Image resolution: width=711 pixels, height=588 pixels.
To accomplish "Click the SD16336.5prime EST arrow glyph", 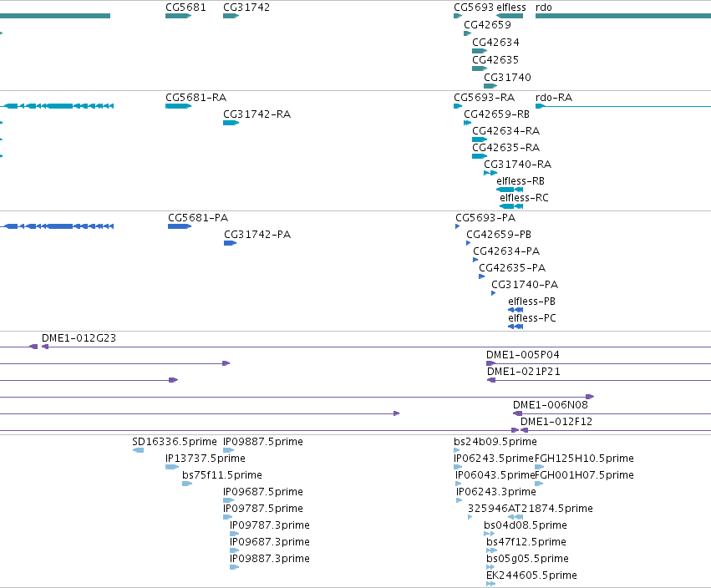I will click(138, 450).
